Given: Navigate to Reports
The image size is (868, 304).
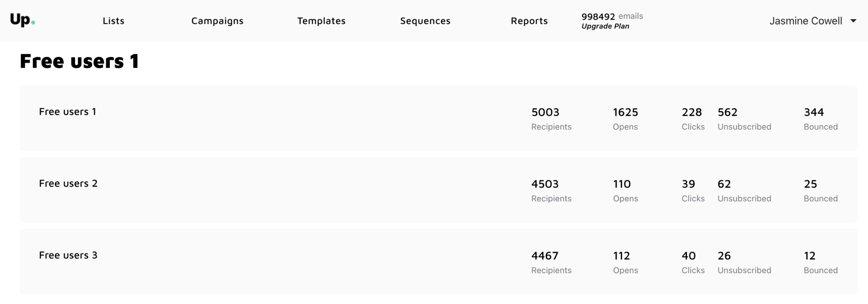Looking at the screenshot, I should click(x=529, y=21).
